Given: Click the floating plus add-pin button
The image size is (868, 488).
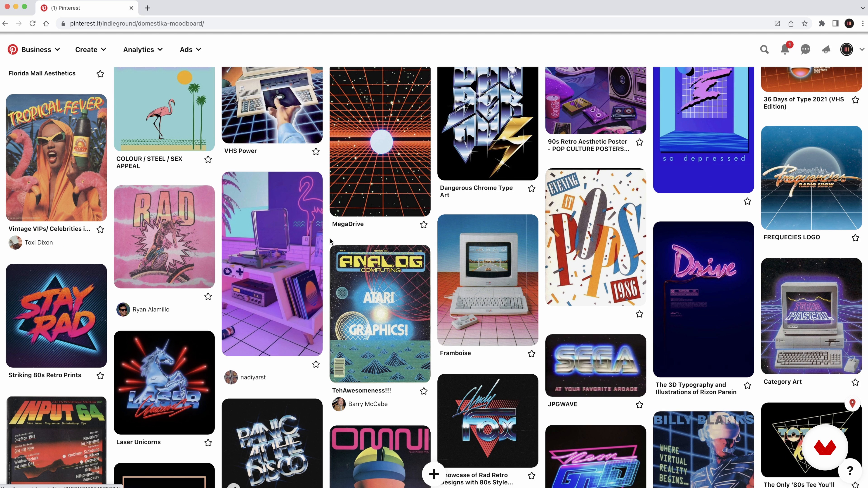Looking at the screenshot, I should click(x=434, y=474).
